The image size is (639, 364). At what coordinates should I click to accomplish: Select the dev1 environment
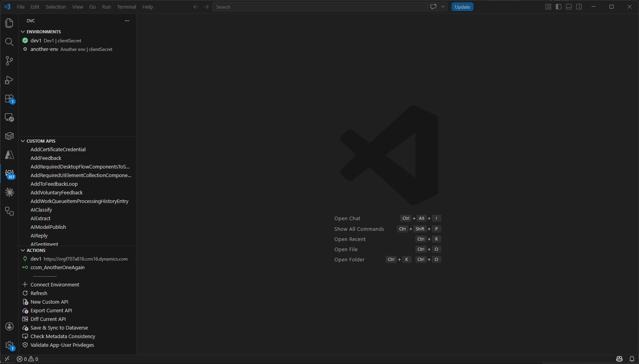pyautogui.click(x=77, y=41)
